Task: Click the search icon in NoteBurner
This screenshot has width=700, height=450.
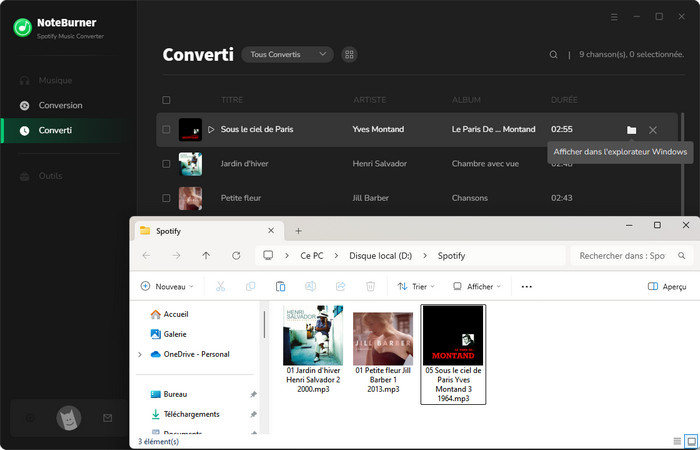Action: [553, 54]
